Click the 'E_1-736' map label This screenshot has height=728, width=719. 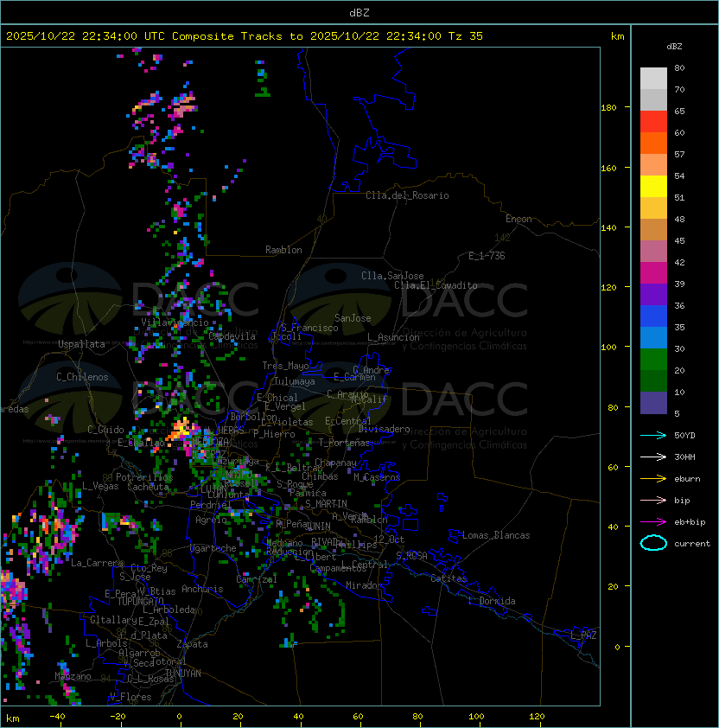487,256
